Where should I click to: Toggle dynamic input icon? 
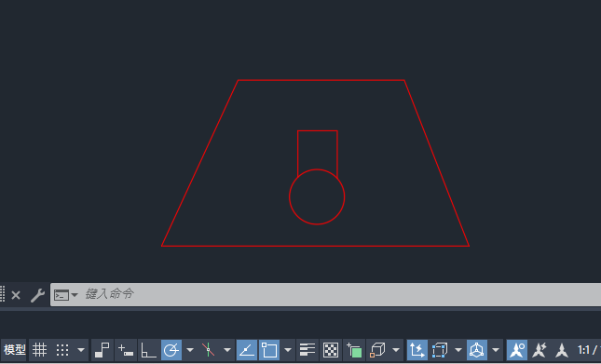(126, 350)
